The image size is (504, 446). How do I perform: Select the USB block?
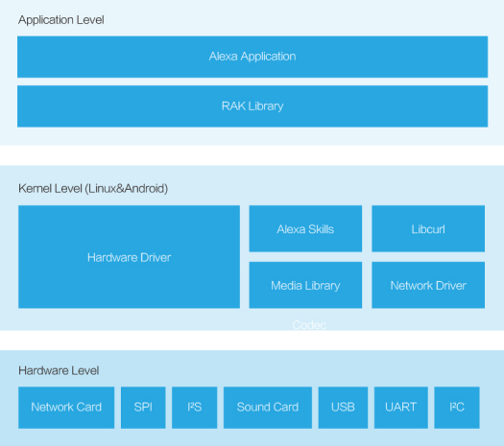click(343, 408)
